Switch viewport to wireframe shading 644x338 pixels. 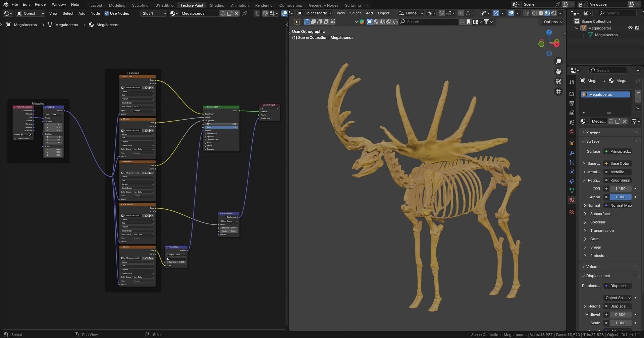(x=534, y=13)
